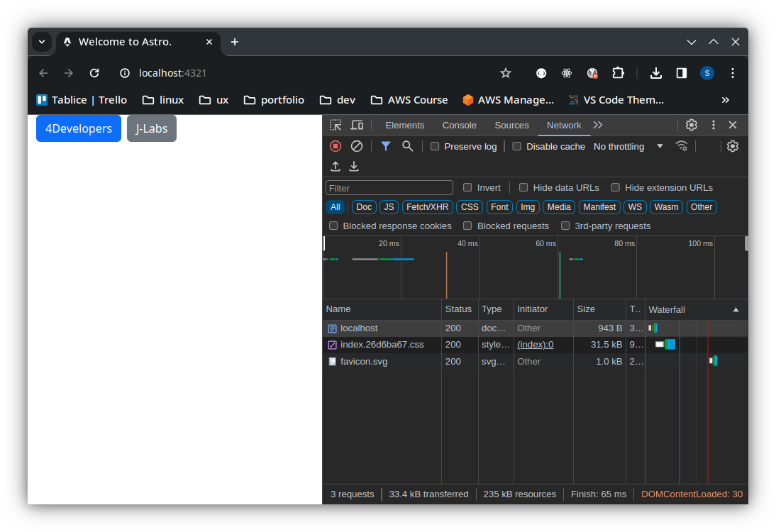Click the 4Developers button
Viewport: 776px width, 532px height.
79,128
